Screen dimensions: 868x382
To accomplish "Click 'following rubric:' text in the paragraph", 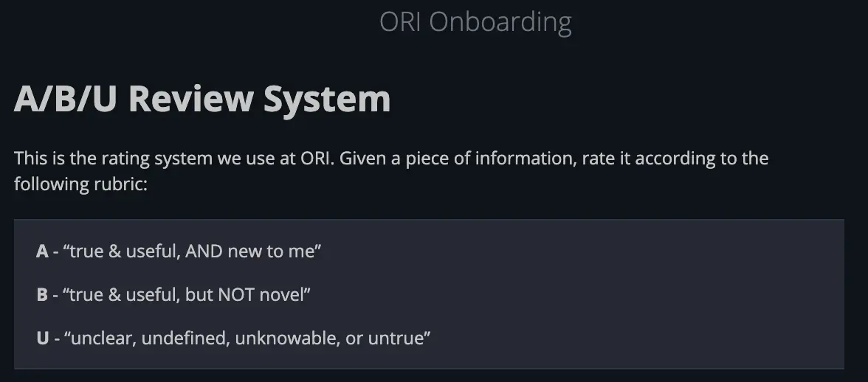I will (81, 183).
